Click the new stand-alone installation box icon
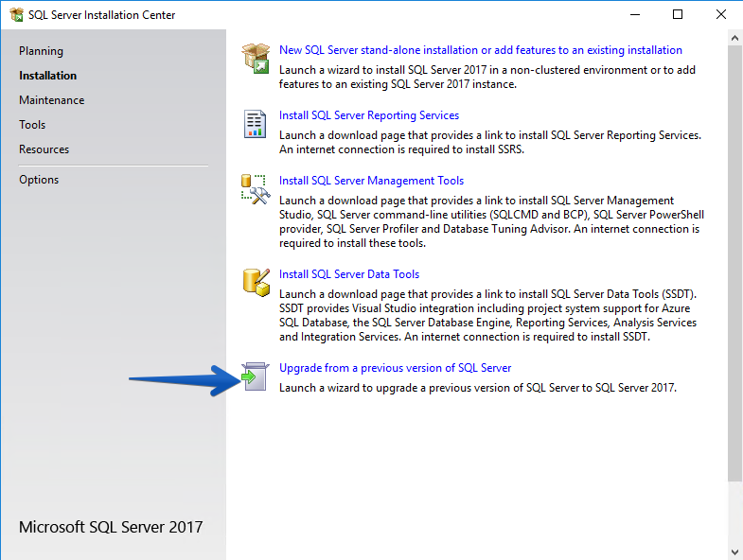The height and width of the screenshot is (560, 743). (x=256, y=59)
